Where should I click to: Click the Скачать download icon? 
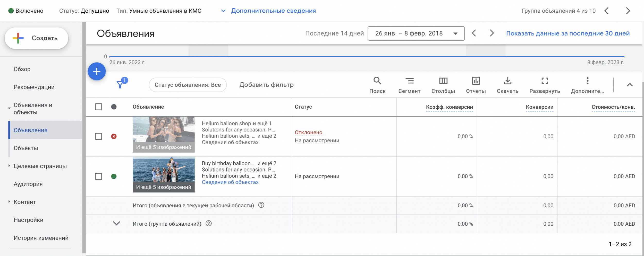(507, 81)
